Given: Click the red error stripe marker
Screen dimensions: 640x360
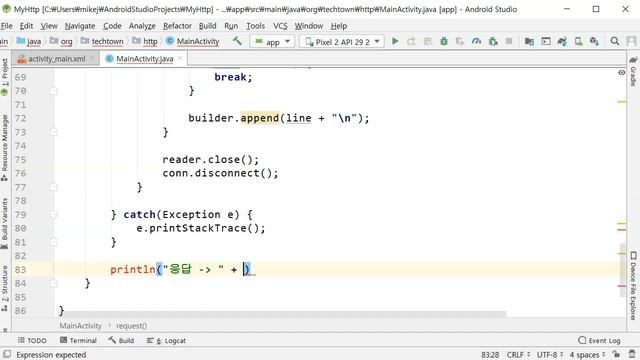Looking at the screenshot, I should [622, 286].
